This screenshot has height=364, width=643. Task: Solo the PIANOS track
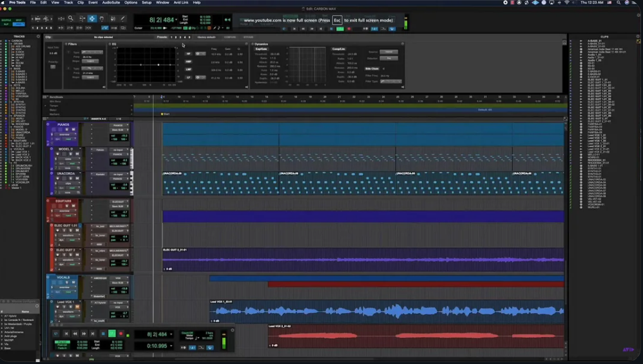[67, 129]
